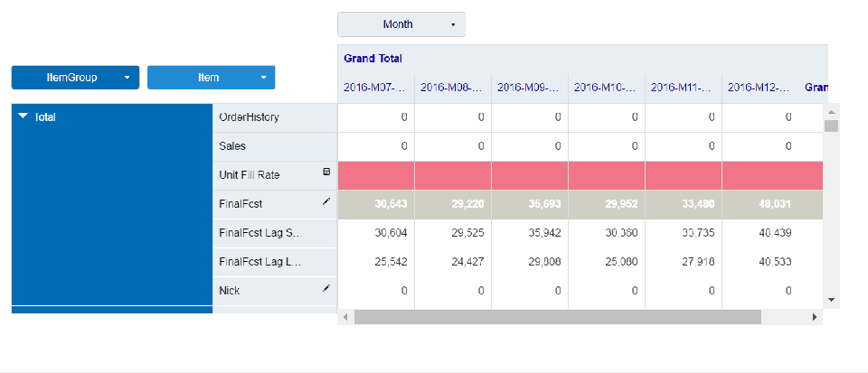Open the Month dropdown
The height and width of the screenshot is (373, 868).
click(x=401, y=24)
